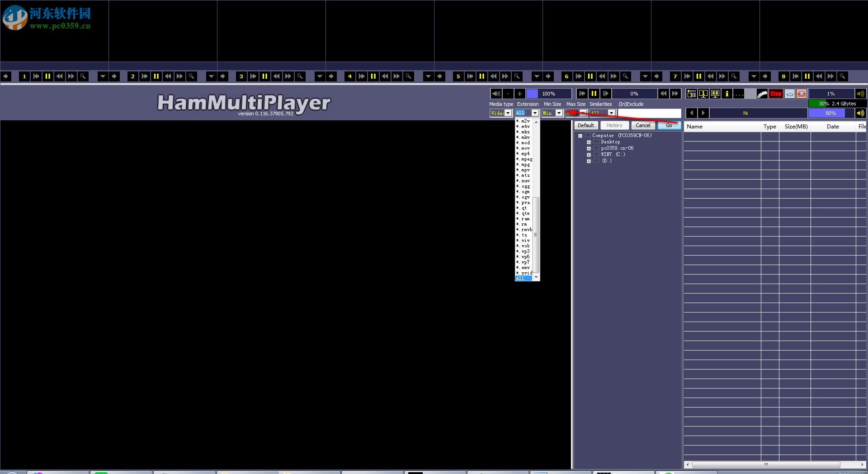This screenshot has width=868, height=474.
Task: Fast forward player 3
Action: [288, 76]
